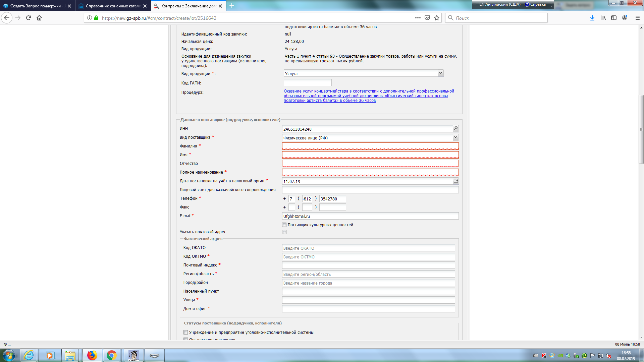Click into the Фамилия input field
The width and height of the screenshot is (644, 362).
(370, 146)
